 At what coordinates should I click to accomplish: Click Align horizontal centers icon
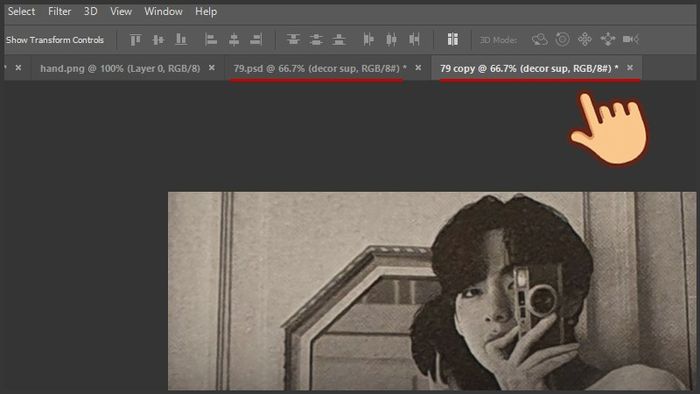tap(233, 40)
